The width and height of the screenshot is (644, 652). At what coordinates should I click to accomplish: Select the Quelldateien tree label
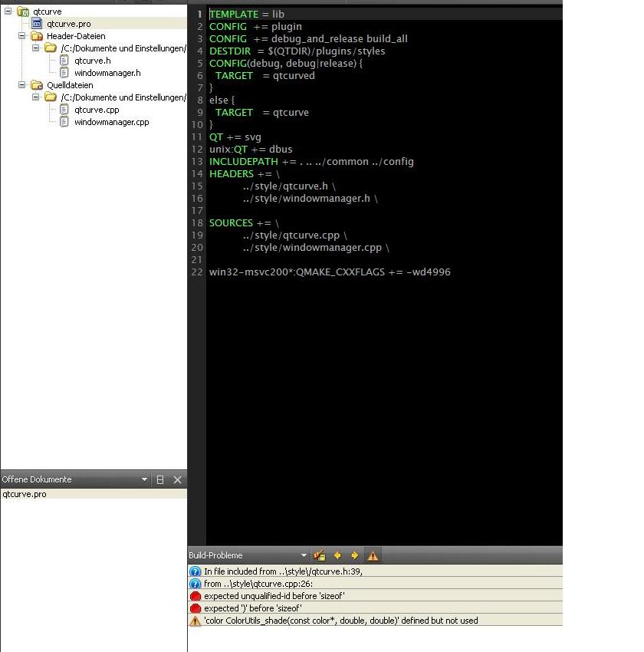(x=70, y=85)
